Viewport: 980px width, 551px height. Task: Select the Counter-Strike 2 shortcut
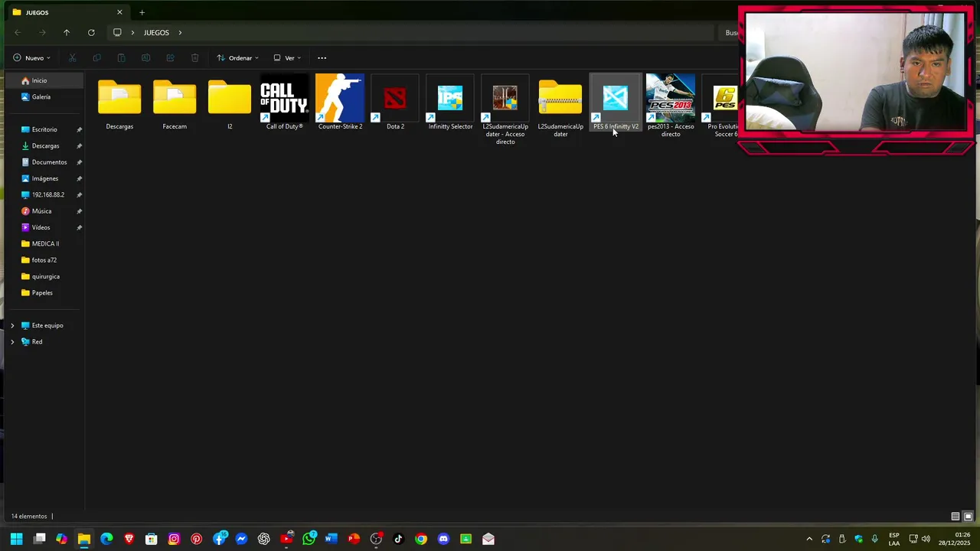pyautogui.click(x=340, y=103)
